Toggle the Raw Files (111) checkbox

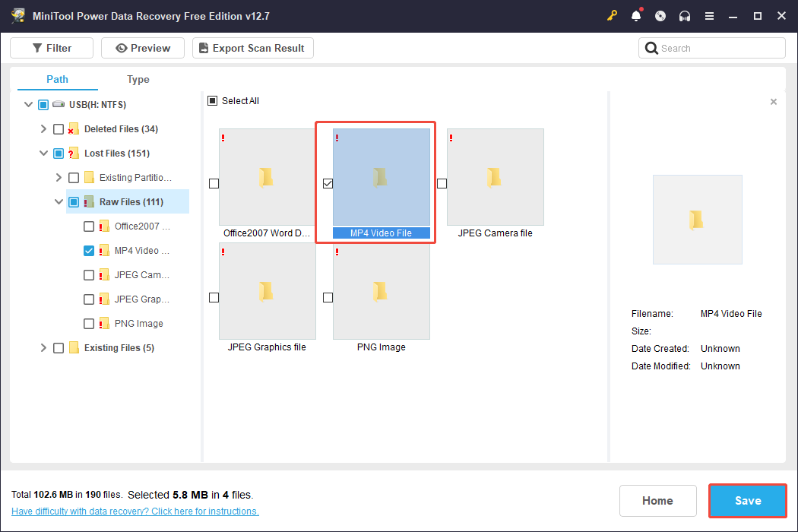(x=74, y=202)
